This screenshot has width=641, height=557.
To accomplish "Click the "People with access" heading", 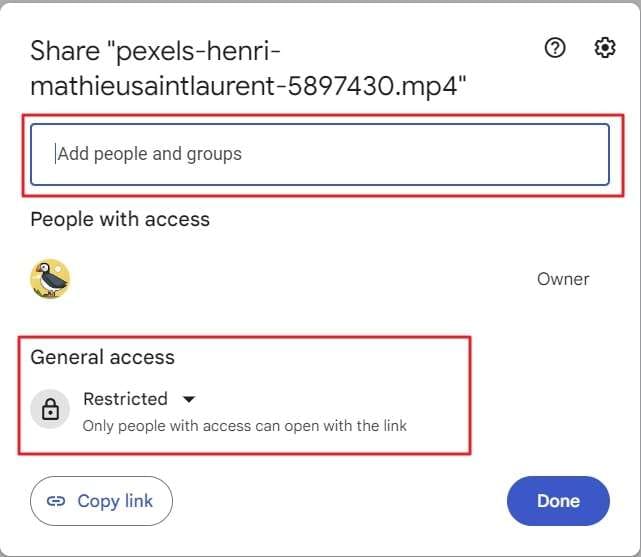I will (x=120, y=219).
